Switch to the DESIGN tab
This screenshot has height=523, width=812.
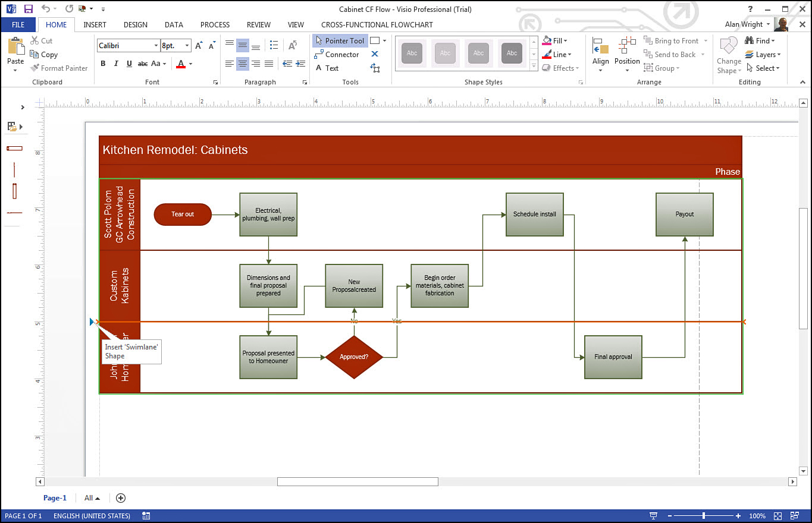click(x=136, y=25)
